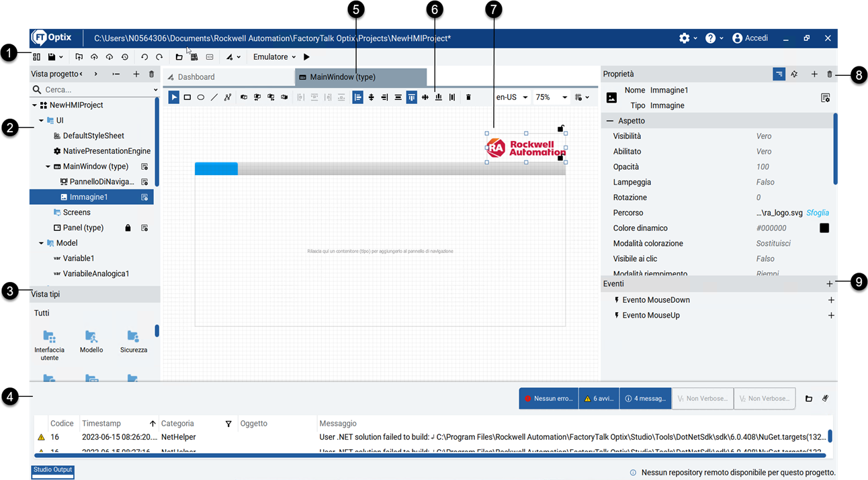Open the Colore dinamico black color swatch
Viewport: 868px width, 480px height.
tap(824, 228)
